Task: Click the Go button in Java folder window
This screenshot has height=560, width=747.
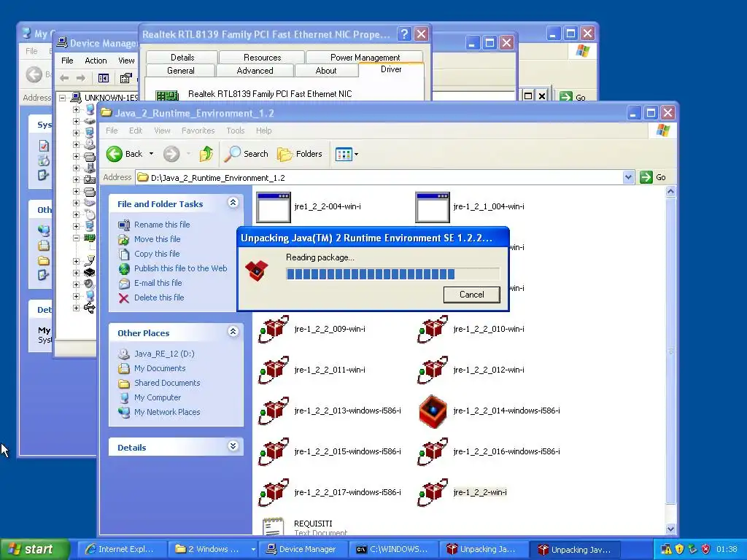Action: 653,178
